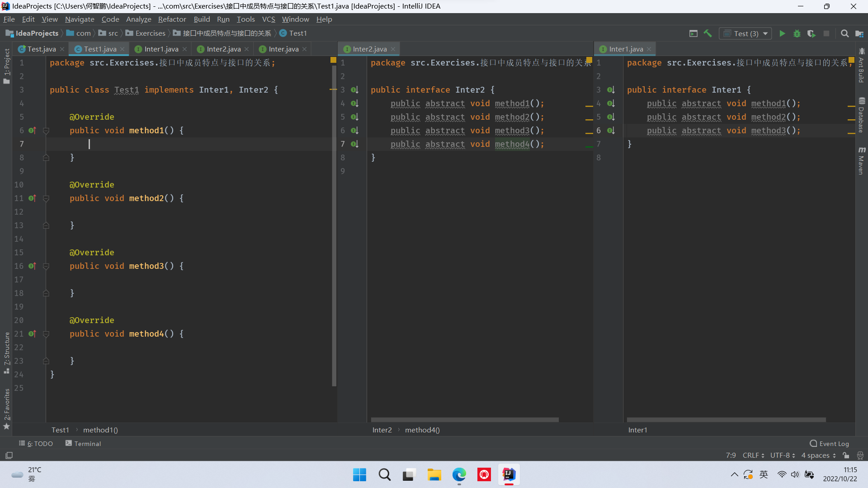
Task: Open the UTF-8 encoding selector
Action: 783,455
